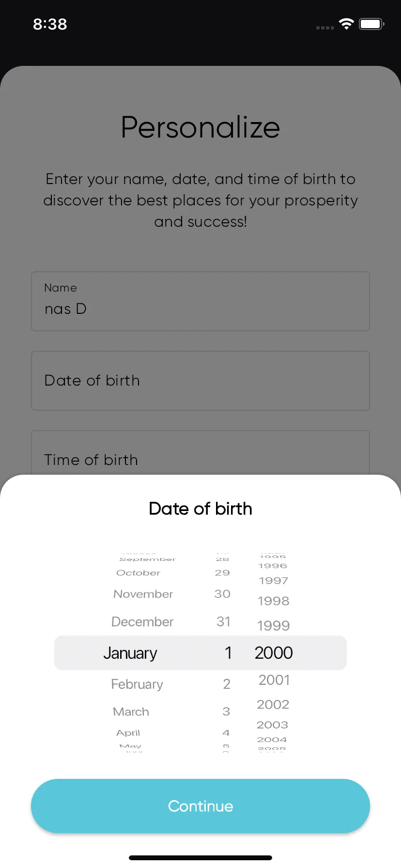The height and width of the screenshot is (868, 401).
Task: Tap the Wi-Fi status icon
Action: (x=346, y=24)
